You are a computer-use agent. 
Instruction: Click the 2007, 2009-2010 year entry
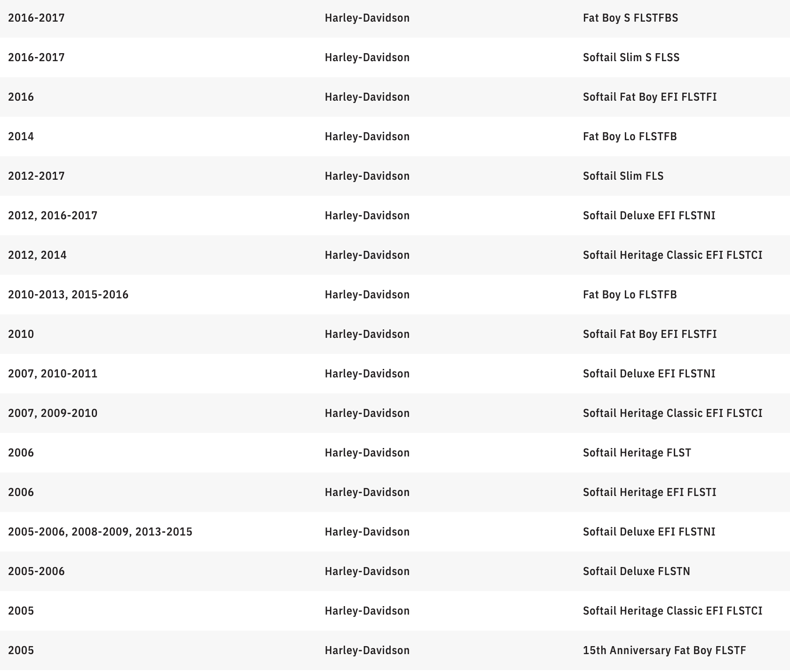tap(53, 413)
